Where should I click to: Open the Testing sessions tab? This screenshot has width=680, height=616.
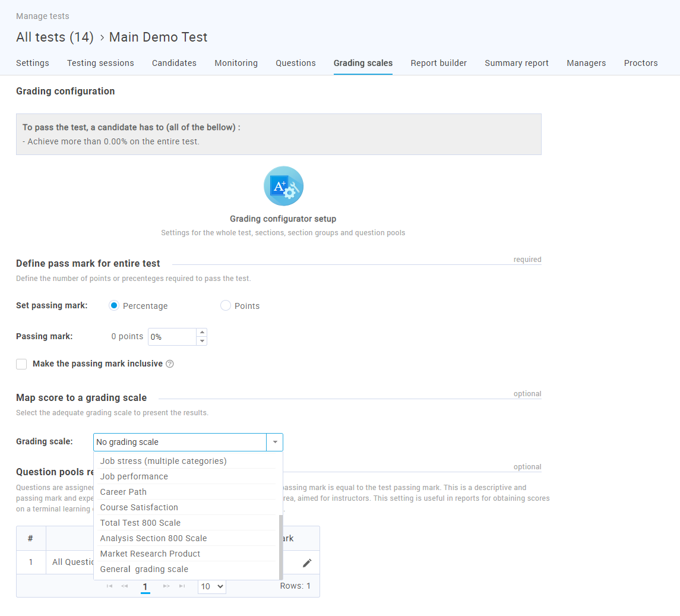pos(100,63)
